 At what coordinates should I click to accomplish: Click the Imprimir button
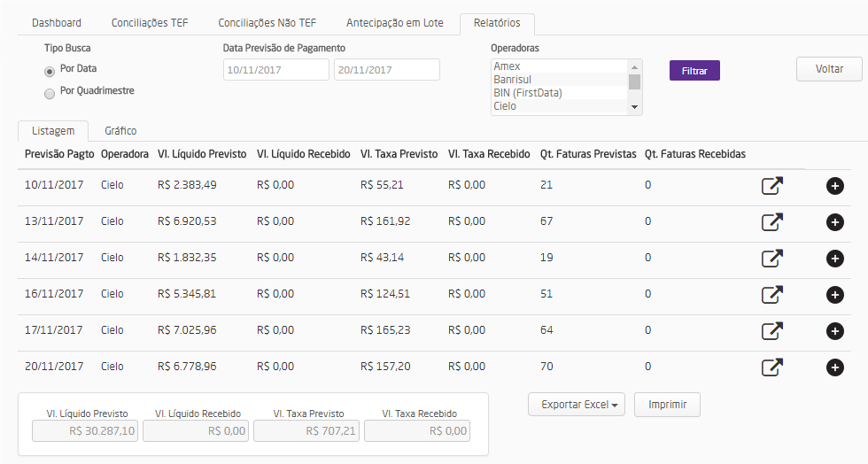(668, 405)
